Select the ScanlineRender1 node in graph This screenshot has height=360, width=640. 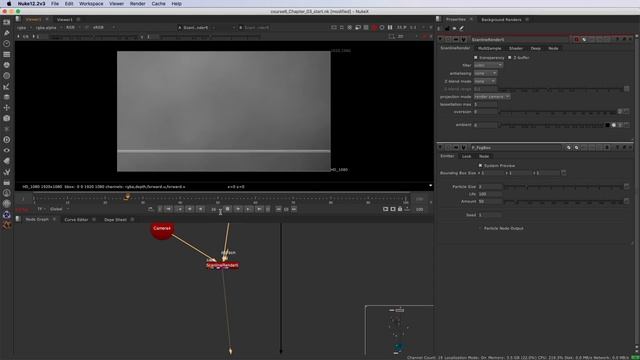(222, 265)
